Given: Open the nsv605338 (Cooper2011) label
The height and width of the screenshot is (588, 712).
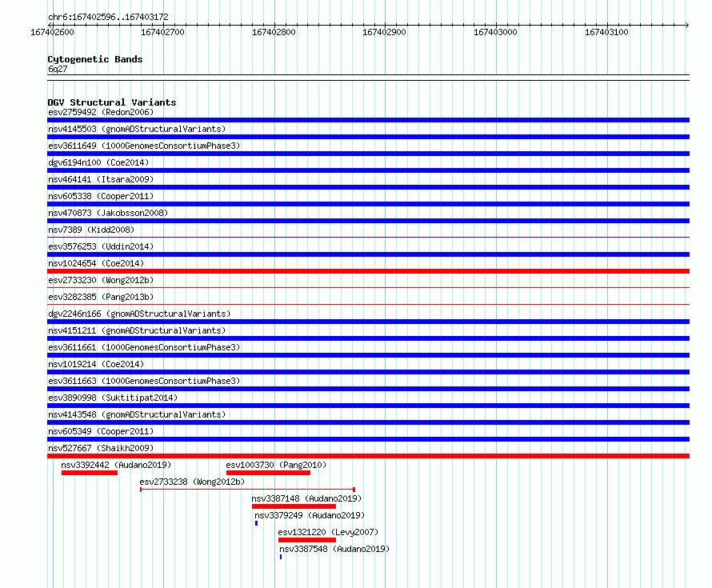Looking at the screenshot, I should click(x=101, y=196).
